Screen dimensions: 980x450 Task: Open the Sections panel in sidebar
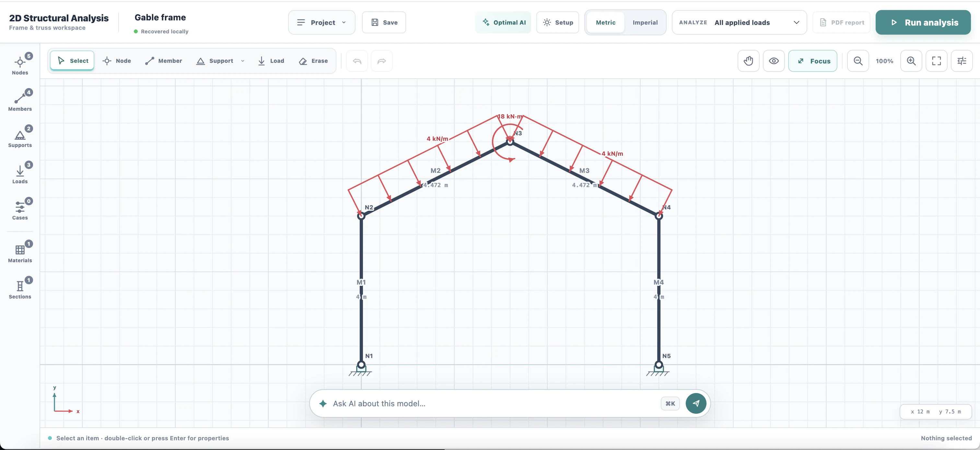(20, 288)
